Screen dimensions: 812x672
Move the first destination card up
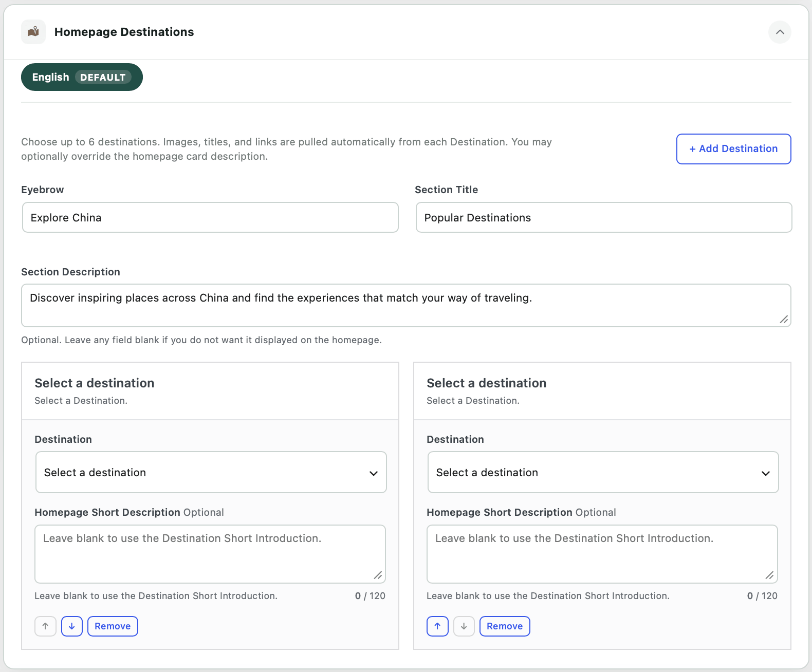pos(45,626)
